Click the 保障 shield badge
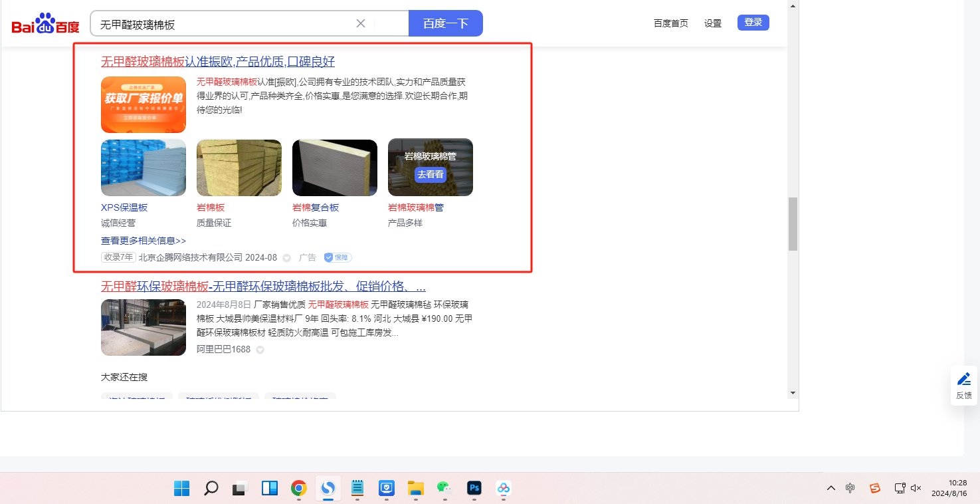Image resolution: width=980 pixels, height=504 pixels. point(338,257)
